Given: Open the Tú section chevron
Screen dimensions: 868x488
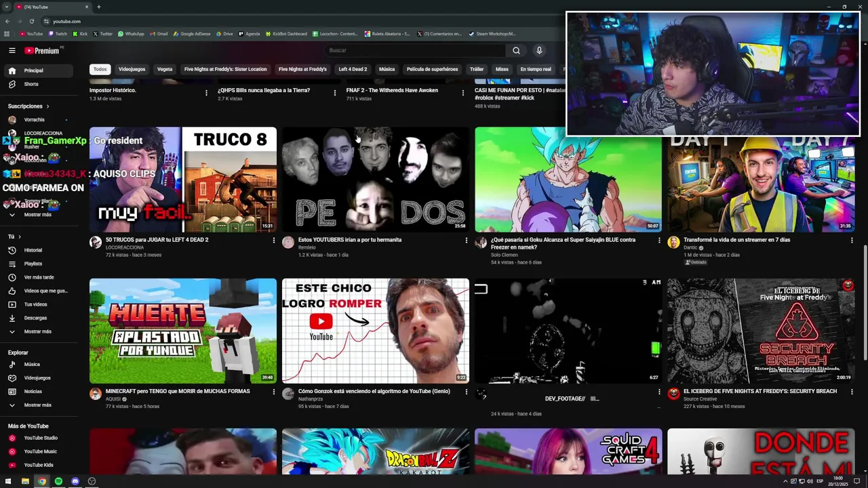Looking at the screenshot, I should pos(20,237).
